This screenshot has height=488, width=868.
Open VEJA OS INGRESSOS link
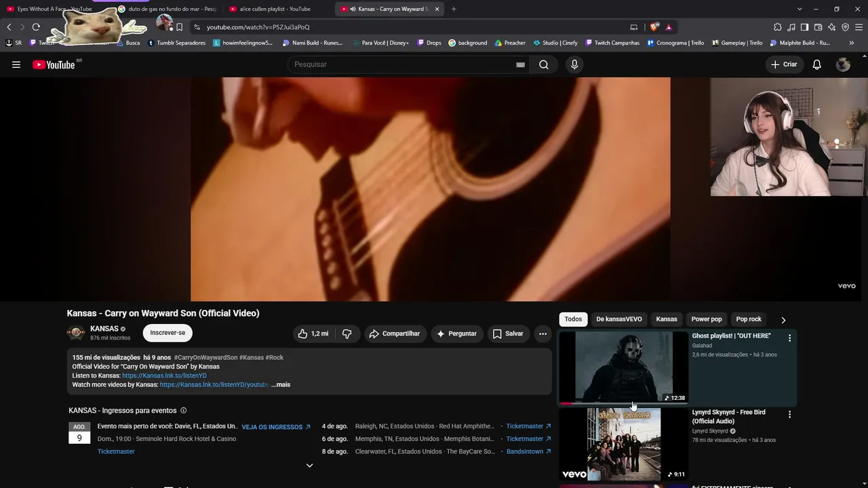click(276, 427)
